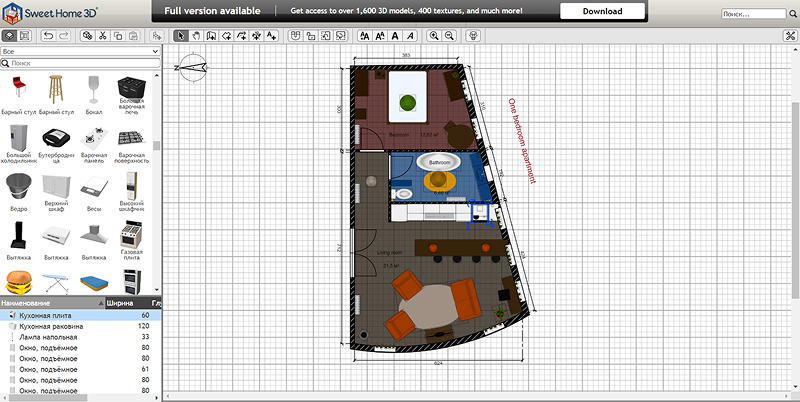Zoom in with magnifier plus icon
The height and width of the screenshot is (402, 800).
[x=434, y=35]
